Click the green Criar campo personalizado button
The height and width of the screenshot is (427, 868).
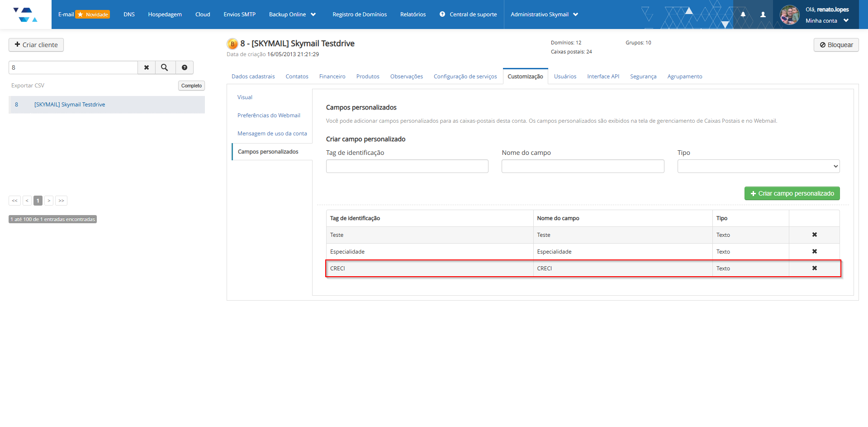pos(792,193)
